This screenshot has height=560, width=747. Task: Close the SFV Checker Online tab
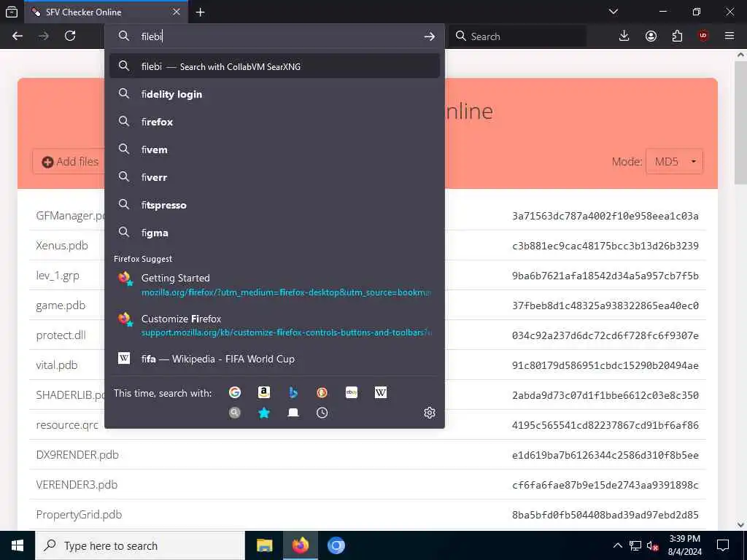pos(177,12)
